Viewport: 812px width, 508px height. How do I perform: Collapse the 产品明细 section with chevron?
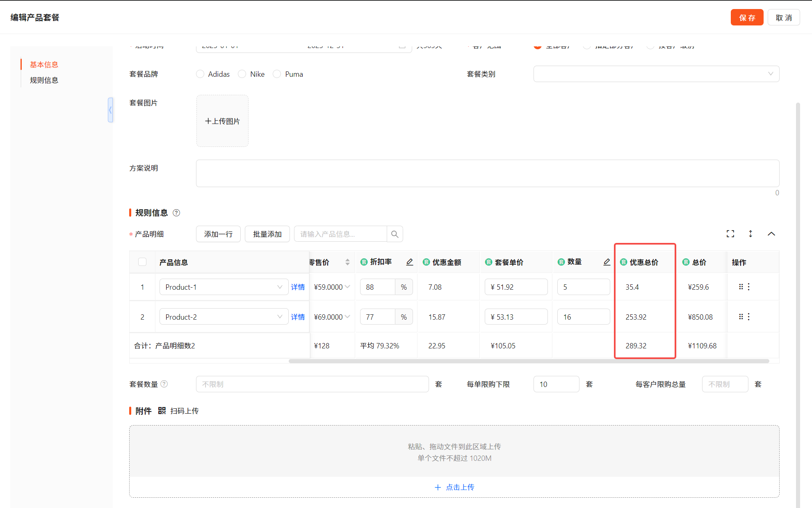tap(771, 234)
